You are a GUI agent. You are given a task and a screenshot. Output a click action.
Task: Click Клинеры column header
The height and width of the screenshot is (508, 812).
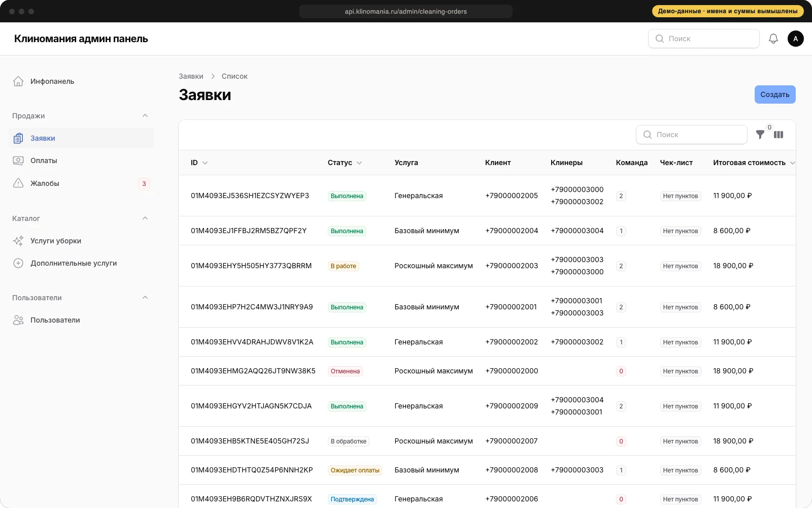coord(566,163)
